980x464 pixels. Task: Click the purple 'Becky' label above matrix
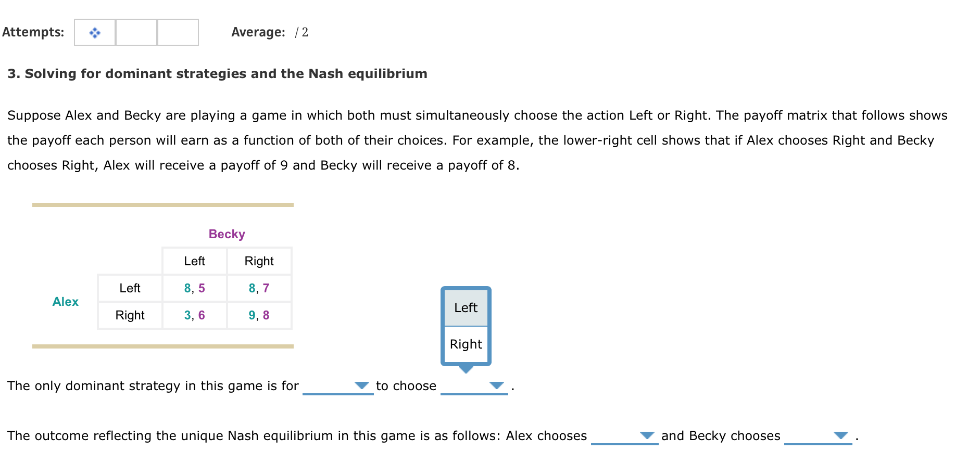pyautogui.click(x=227, y=234)
